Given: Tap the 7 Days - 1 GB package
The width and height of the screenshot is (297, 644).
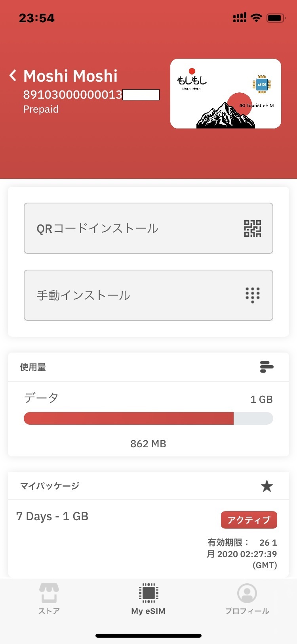Looking at the screenshot, I should pos(52,516).
